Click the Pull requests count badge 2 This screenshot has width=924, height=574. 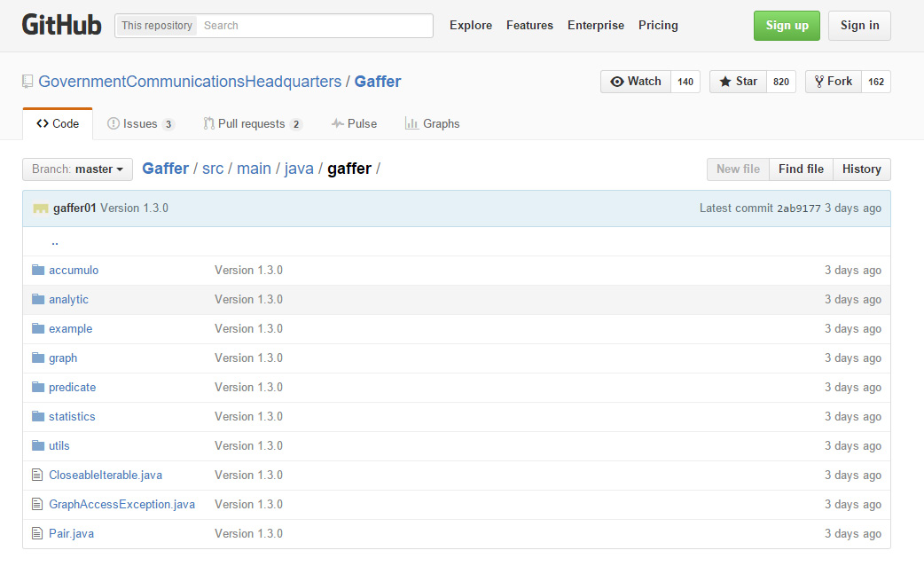pyautogui.click(x=296, y=124)
